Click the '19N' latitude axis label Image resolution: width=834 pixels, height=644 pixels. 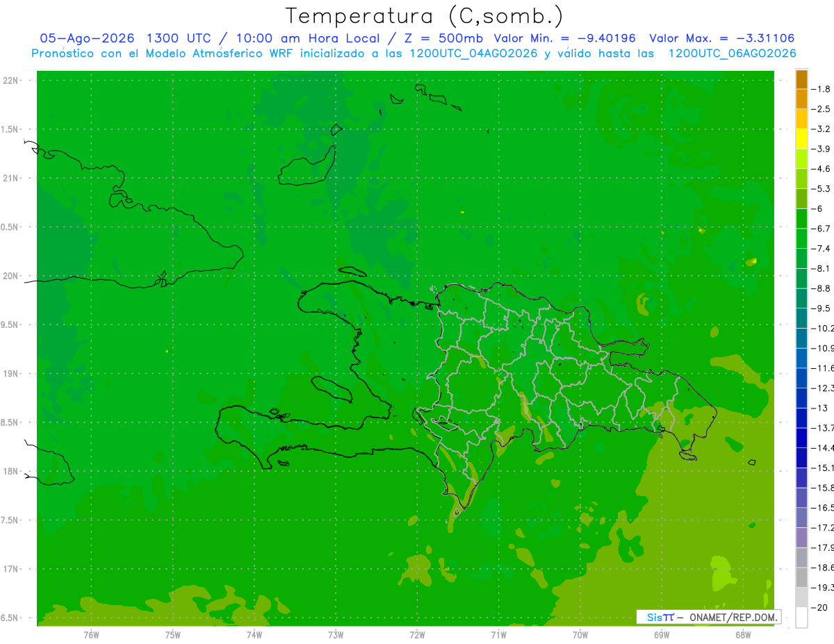click(x=10, y=374)
